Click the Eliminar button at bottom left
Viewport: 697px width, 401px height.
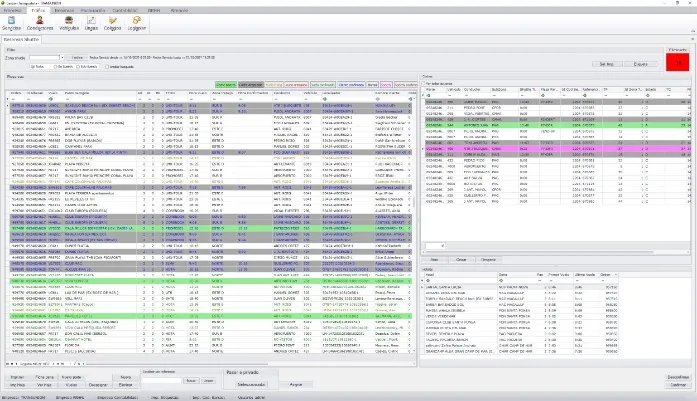125,385
